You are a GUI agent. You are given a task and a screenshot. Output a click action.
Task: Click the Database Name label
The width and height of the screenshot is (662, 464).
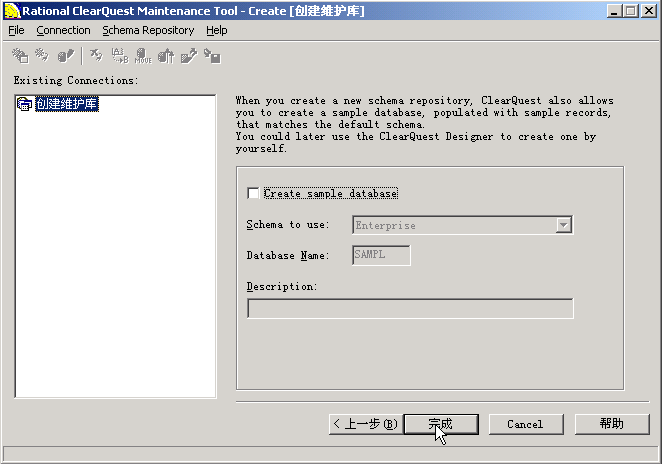click(288, 255)
